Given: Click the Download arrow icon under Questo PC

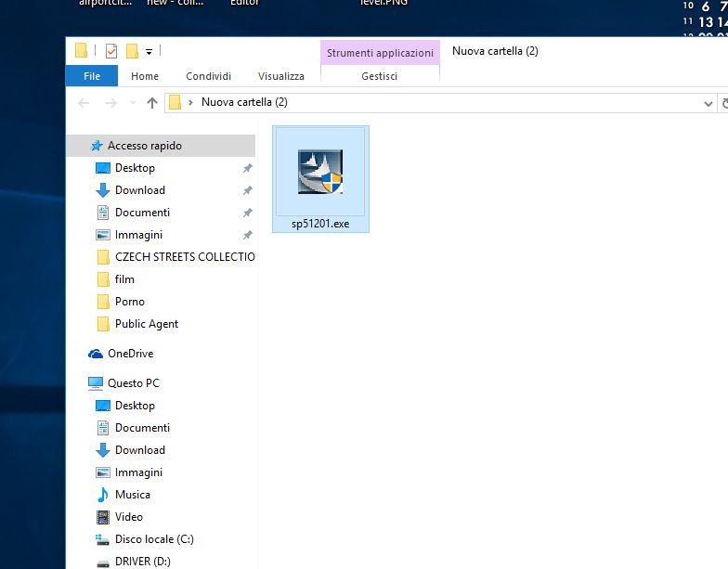Looking at the screenshot, I should pos(102,450).
